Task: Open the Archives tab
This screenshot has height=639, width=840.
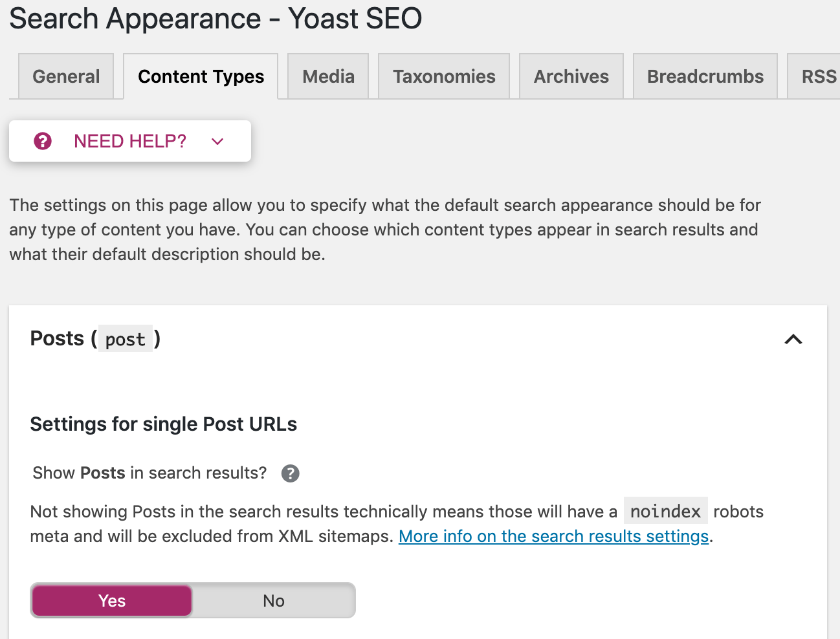Action: click(x=571, y=76)
